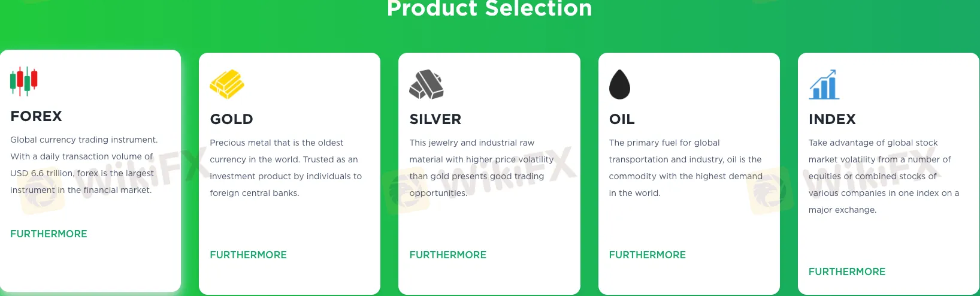Follow the FURTHERMORE link under Silver
This screenshot has height=296, width=980.
pyautogui.click(x=447, y=255)
